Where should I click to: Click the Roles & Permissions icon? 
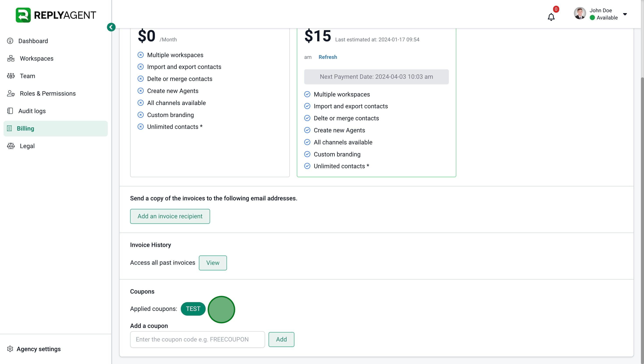pyautogui.click(x=11, y=93)
